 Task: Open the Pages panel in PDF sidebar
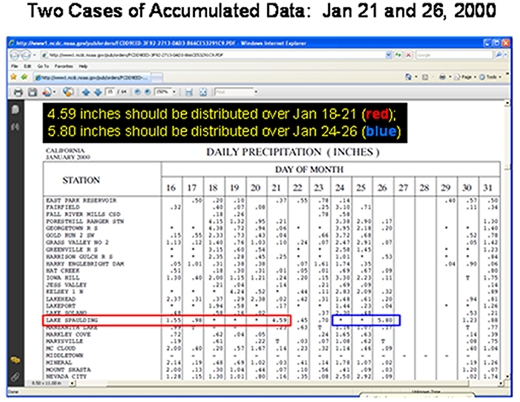[15, 110]
